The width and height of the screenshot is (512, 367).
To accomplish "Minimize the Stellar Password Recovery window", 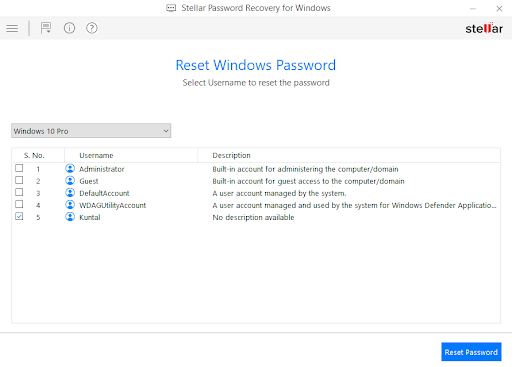I will pyautogui.click(x=473, y=8).
